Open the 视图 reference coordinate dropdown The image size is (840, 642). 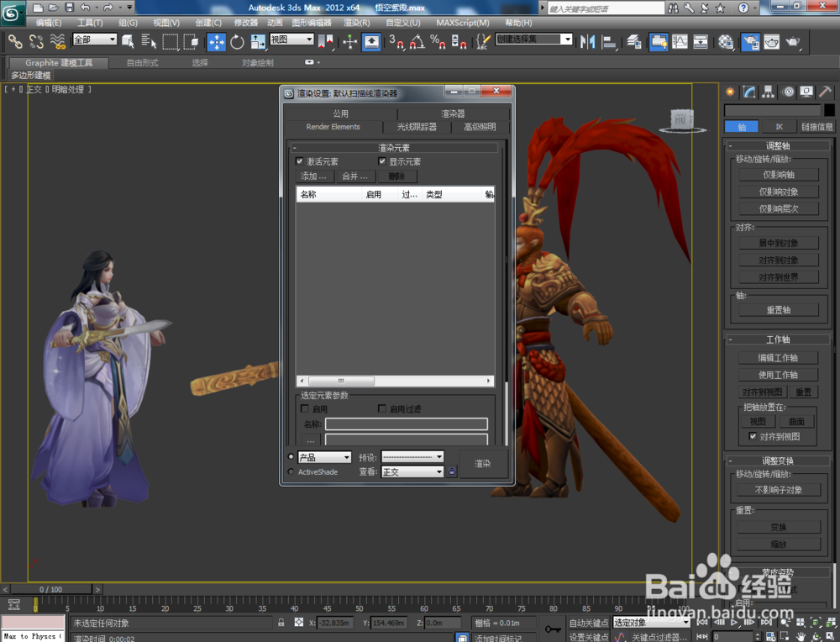(x=291, y=39)
